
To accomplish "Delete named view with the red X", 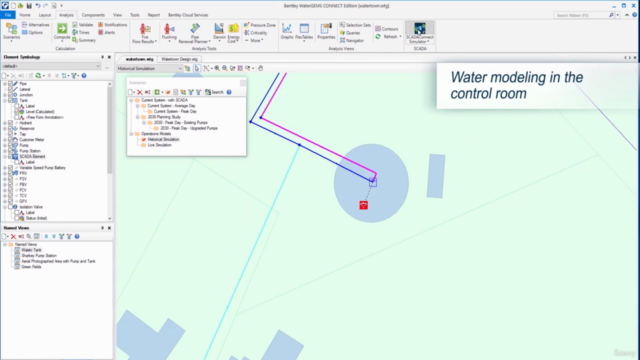I will point(13,236).
